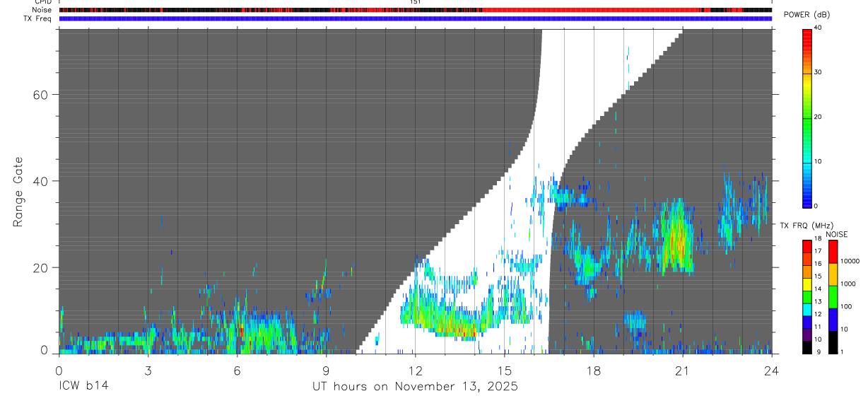Click the '15' tick on UT hours axis
The height and width of the screenshot is (401, 868).
(x=504, y=370)
